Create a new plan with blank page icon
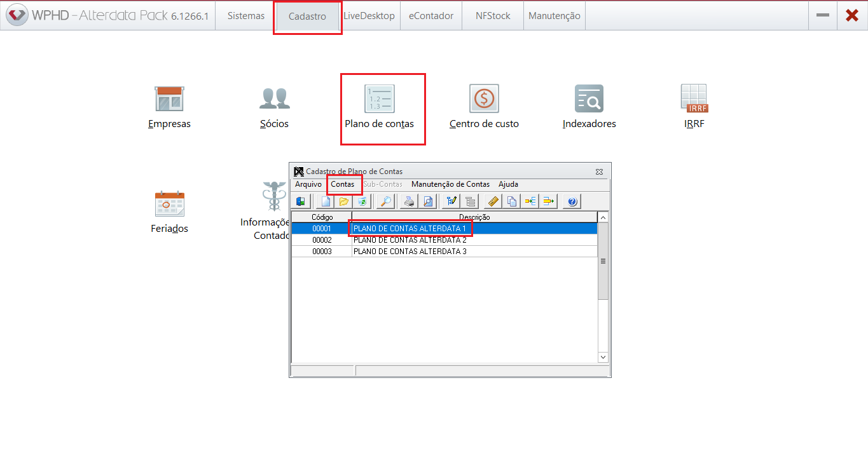 pyautogui.click(x=326, y=201)
